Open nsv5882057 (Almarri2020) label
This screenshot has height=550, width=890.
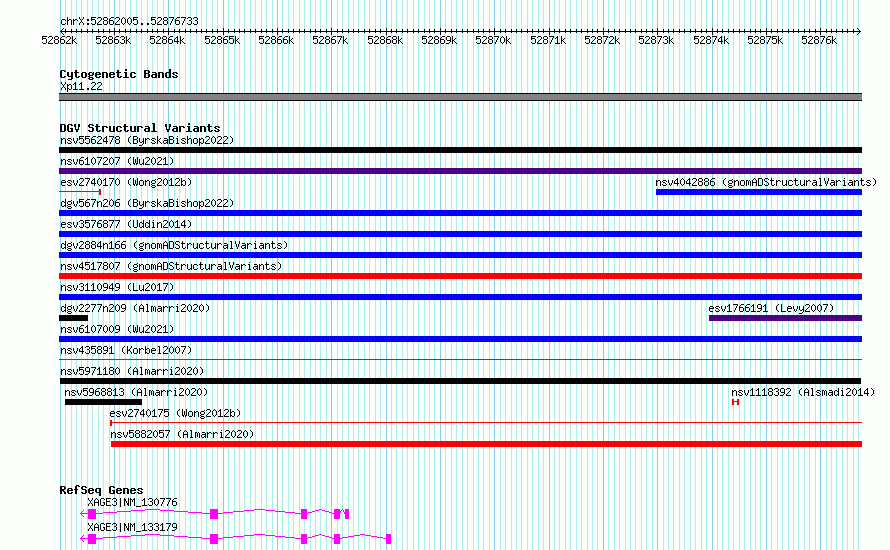point(182,434)
